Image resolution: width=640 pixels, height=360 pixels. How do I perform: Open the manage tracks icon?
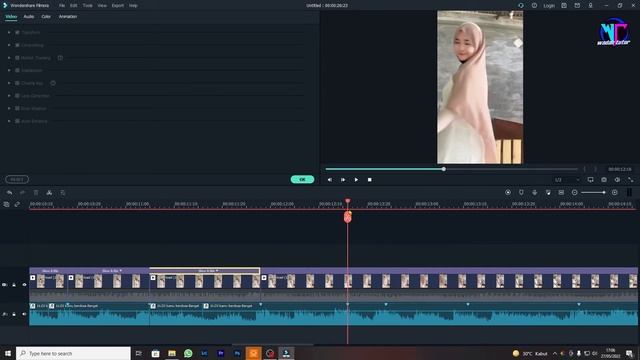pos(7,204)
